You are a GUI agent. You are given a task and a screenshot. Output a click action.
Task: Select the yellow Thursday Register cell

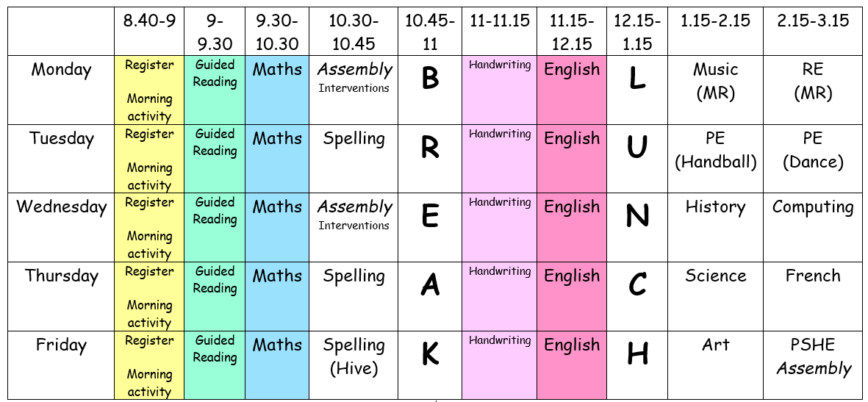(x=149, y=296)
